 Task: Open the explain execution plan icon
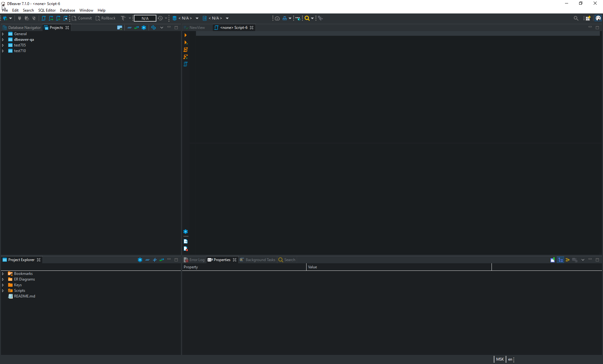(x=186, y=64)
